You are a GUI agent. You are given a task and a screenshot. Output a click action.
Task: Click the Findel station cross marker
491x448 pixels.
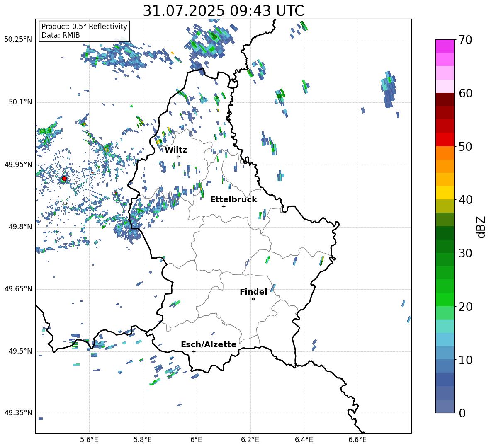(x=253, y=299)
